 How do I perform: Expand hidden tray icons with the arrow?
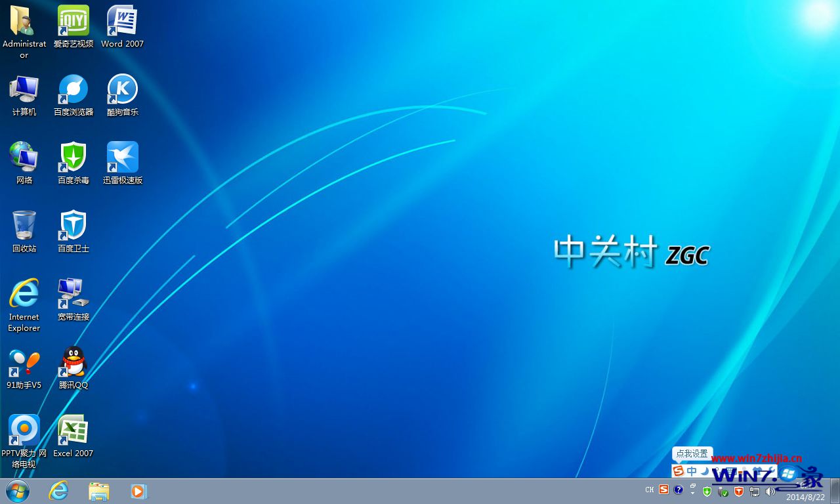(693, 494)
